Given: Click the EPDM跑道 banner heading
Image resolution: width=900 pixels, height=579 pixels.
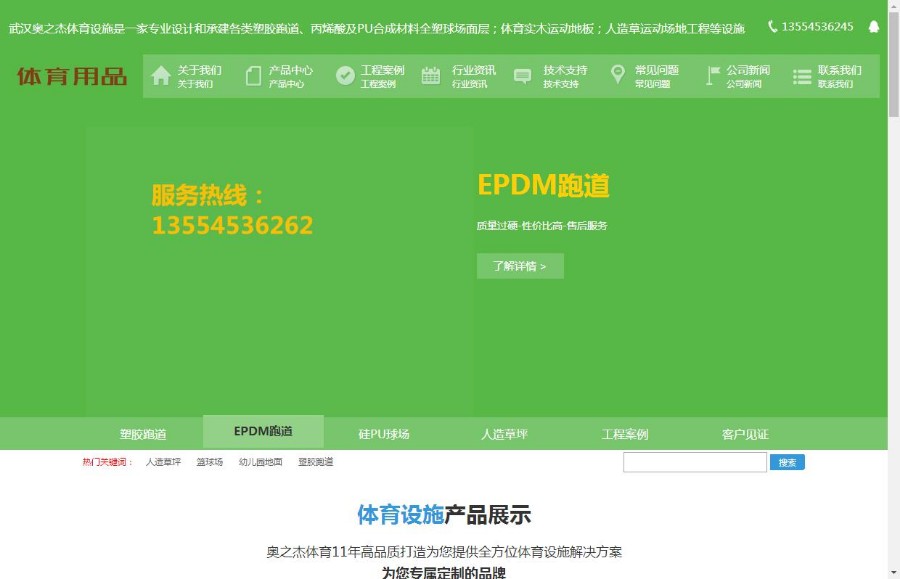Looking at the screenshot, I should (543, 185).
